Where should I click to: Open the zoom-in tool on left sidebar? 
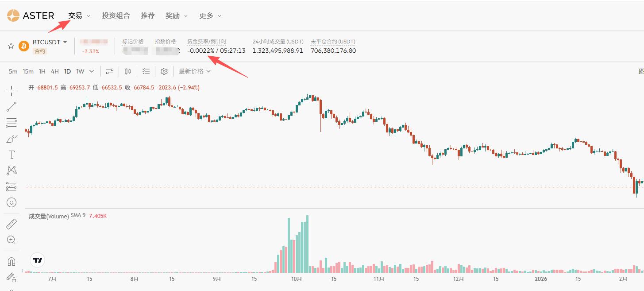point(12,239)
